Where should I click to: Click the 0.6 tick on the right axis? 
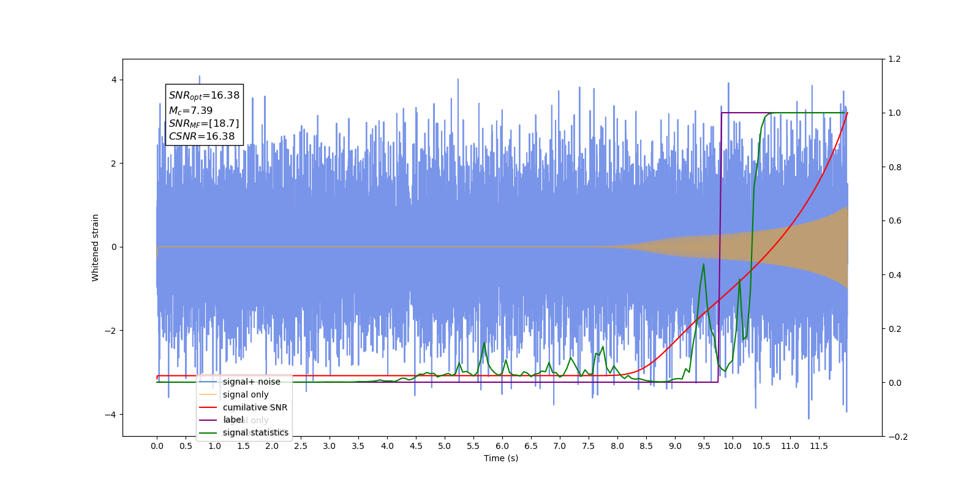(895, 221)
